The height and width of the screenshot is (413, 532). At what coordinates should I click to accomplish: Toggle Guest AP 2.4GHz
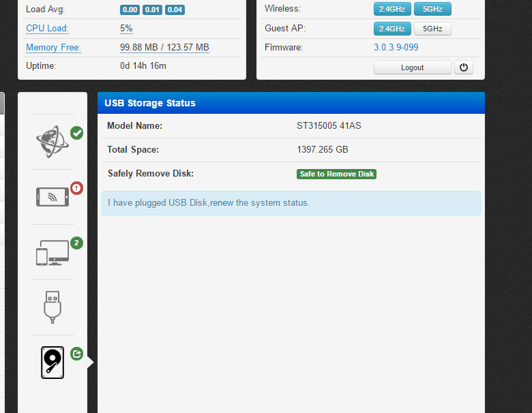point(392,29)
